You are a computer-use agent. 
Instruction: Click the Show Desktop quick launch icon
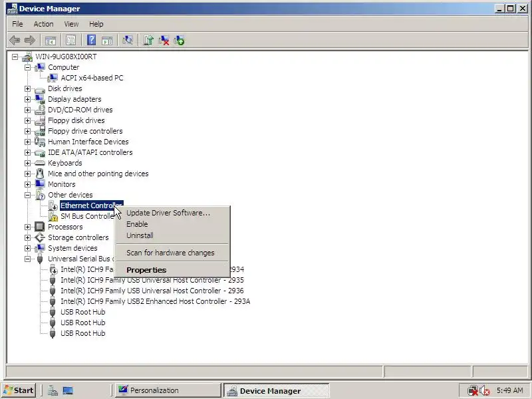point(68,391)
